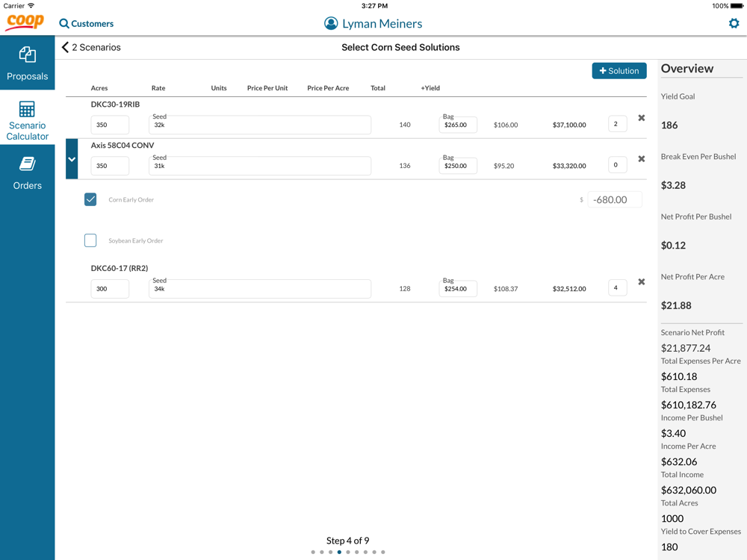Click the Price Per Acre column header
This screenshot has width=747, height=560.
coord(328,88)
